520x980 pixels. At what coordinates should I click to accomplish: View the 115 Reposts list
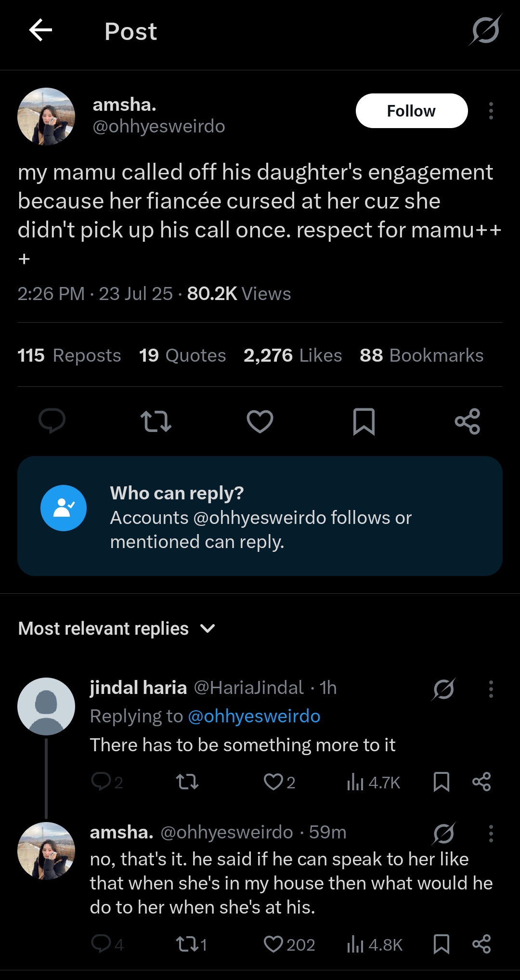[x=69, y=355]
